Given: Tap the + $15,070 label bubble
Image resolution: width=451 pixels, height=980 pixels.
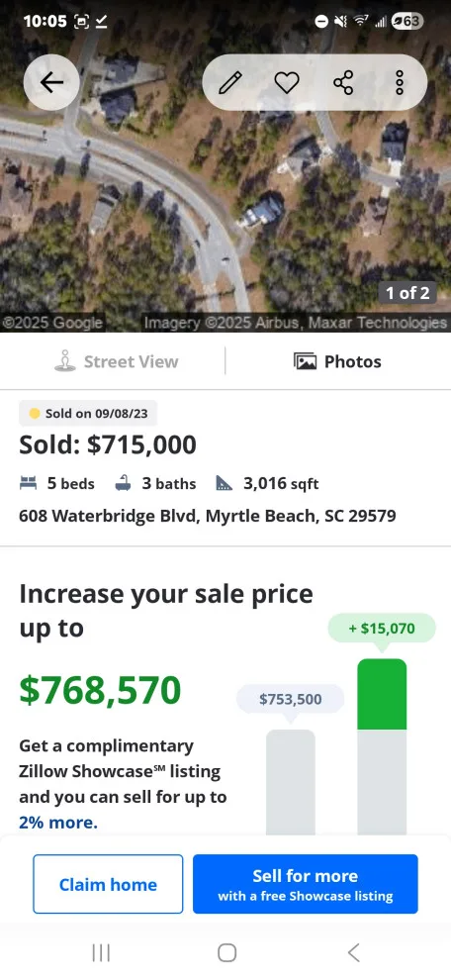Looking at the screenshot, I should click(x=382, y=629).
